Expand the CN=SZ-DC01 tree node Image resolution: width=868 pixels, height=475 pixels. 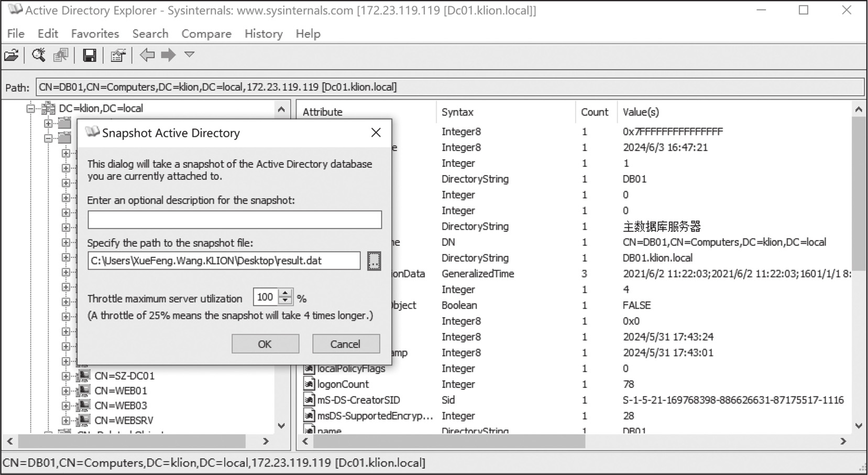coord(65,376)
